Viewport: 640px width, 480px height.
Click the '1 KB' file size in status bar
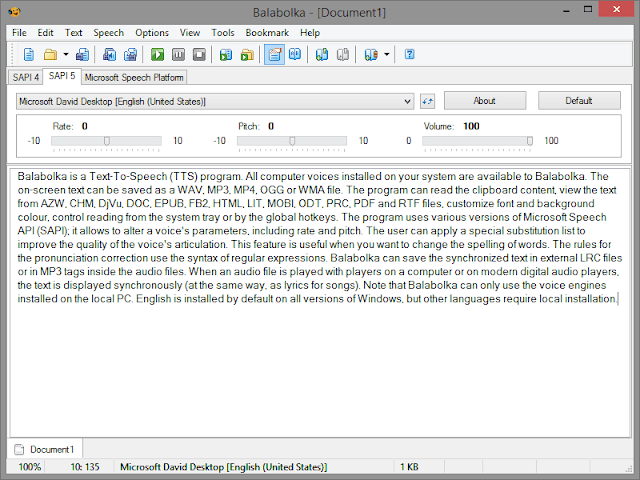409,467
